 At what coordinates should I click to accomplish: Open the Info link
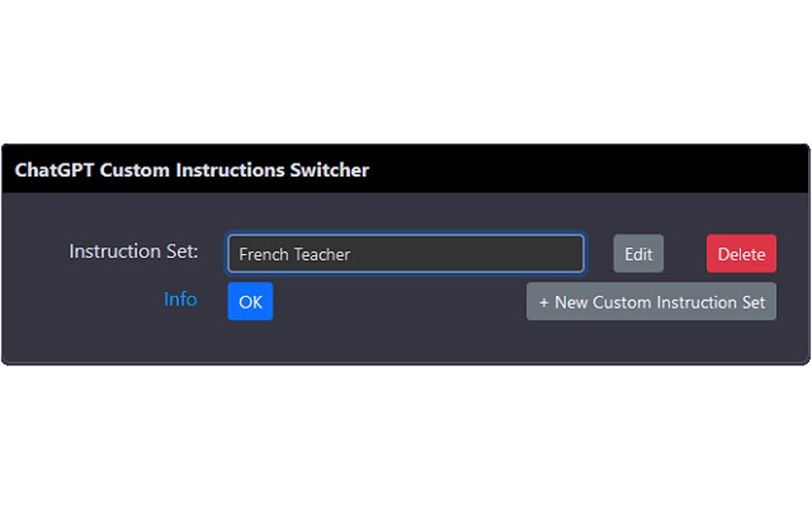coord(180,299)
